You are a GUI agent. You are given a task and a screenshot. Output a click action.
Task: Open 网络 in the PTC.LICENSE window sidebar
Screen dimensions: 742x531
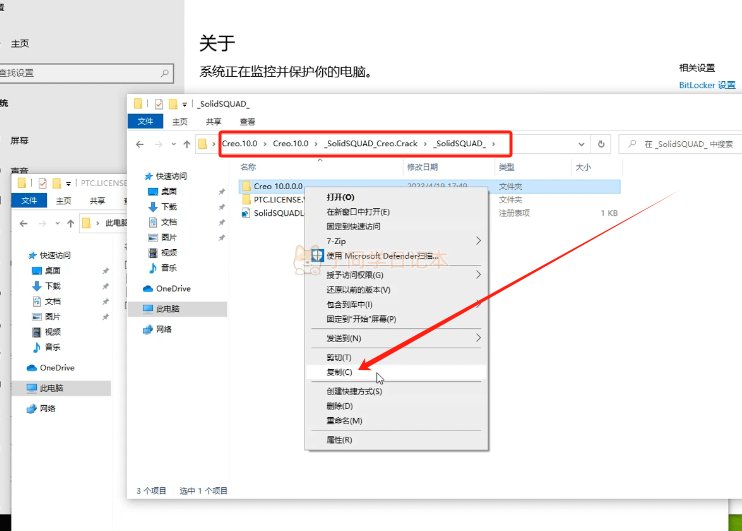tap(41, 408)
